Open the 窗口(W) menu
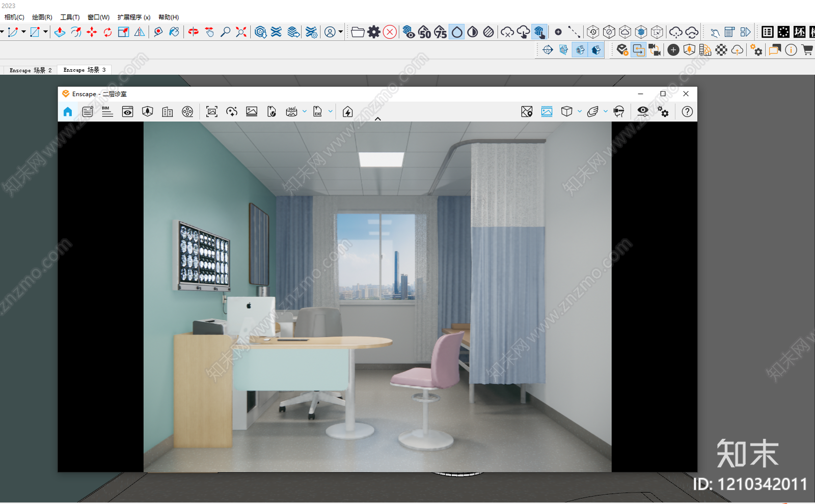The width and height of the screenshot is (815, 504). 98,17
